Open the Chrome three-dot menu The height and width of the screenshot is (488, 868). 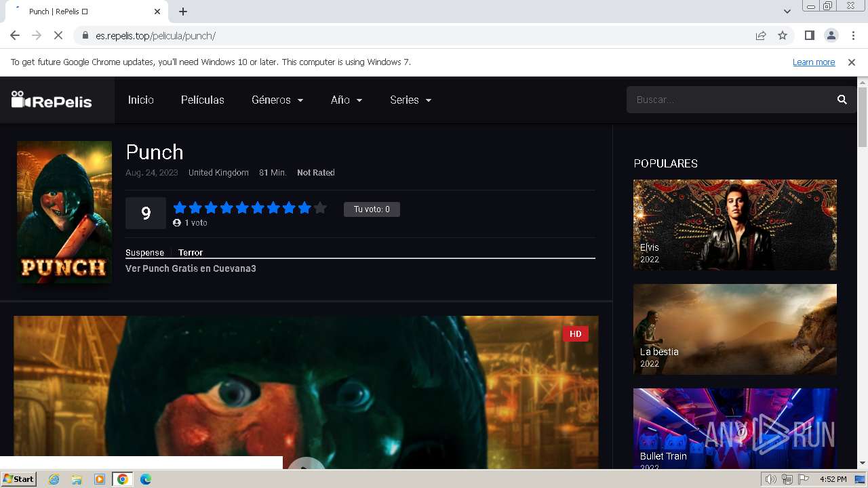coord(852,35)
